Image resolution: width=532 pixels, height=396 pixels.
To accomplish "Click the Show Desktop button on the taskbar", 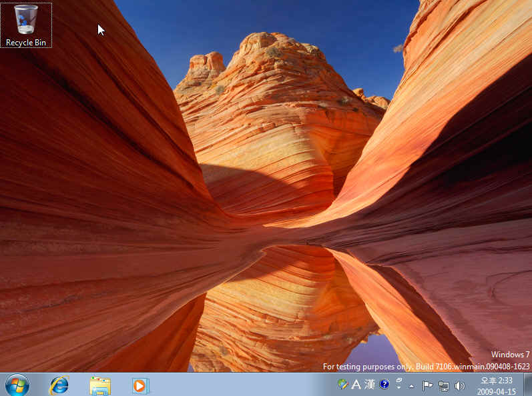I will tap(527, 385).
